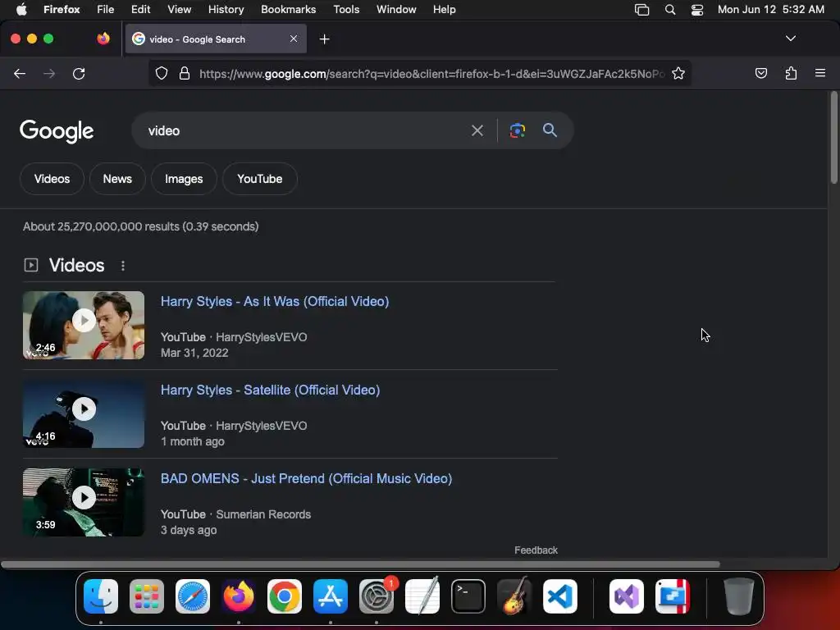Open the Save to Pocket icon
This screenshot has width=840, height=630.
pos(760,73)
